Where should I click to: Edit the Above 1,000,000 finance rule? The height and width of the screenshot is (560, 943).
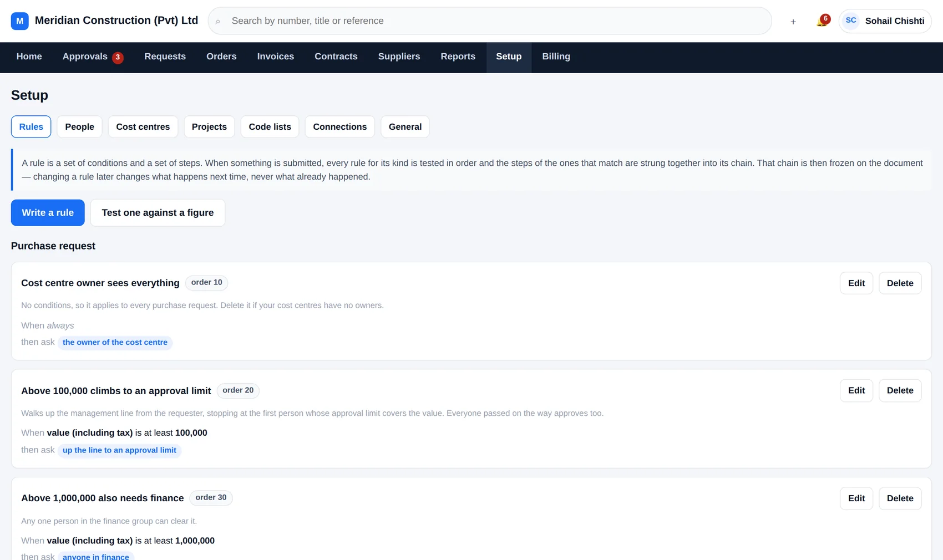pos(856,498)
